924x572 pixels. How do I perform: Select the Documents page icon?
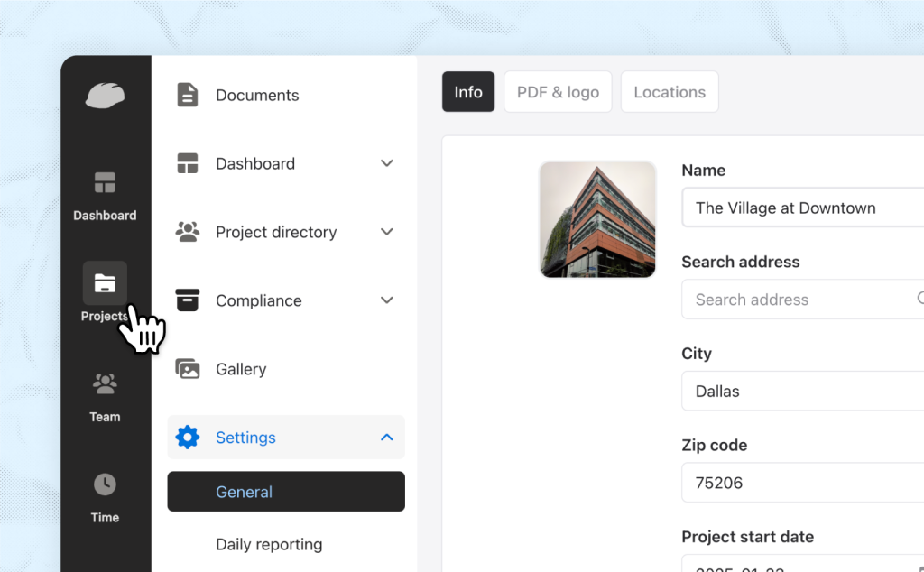click(187, 94)
